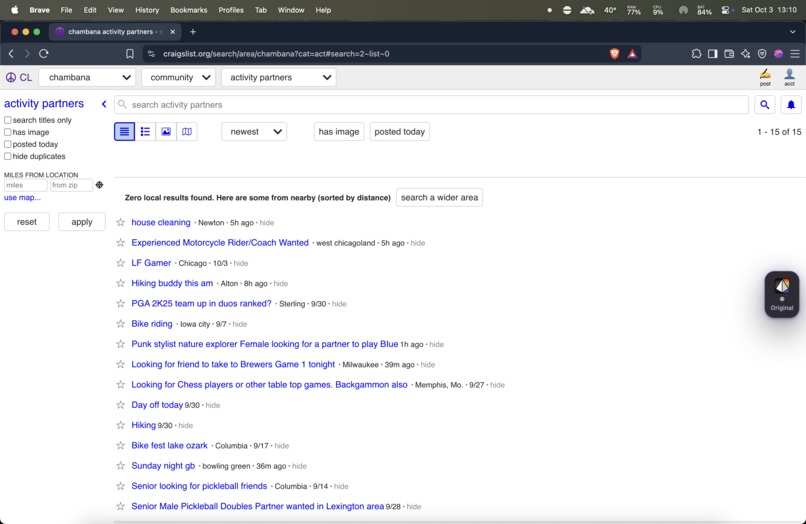Click the 'miles' input field
The height and width of the screenshot is (524, 806).
click(x=26, y=185)
